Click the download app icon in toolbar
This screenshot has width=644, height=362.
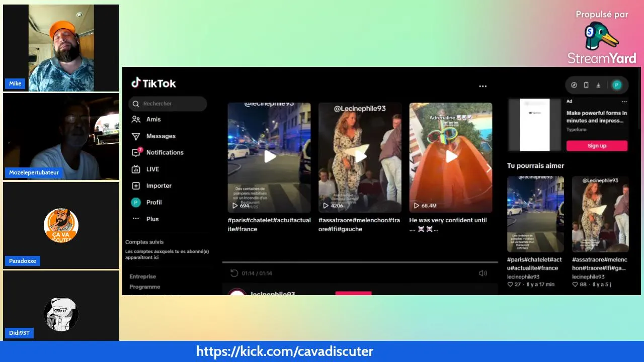coord(598,85)
